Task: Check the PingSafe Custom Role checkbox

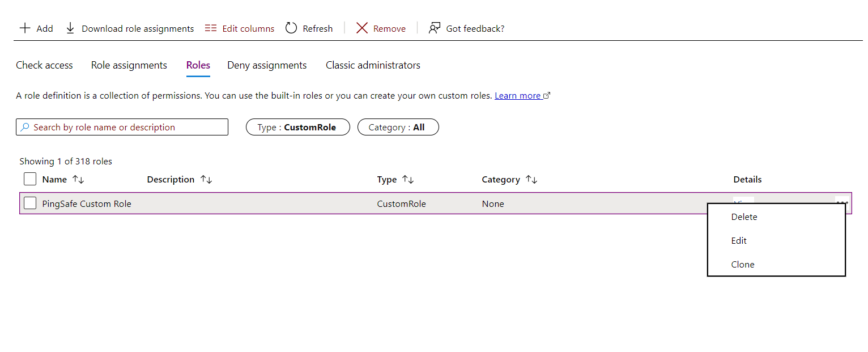Action: coord(30,203)
